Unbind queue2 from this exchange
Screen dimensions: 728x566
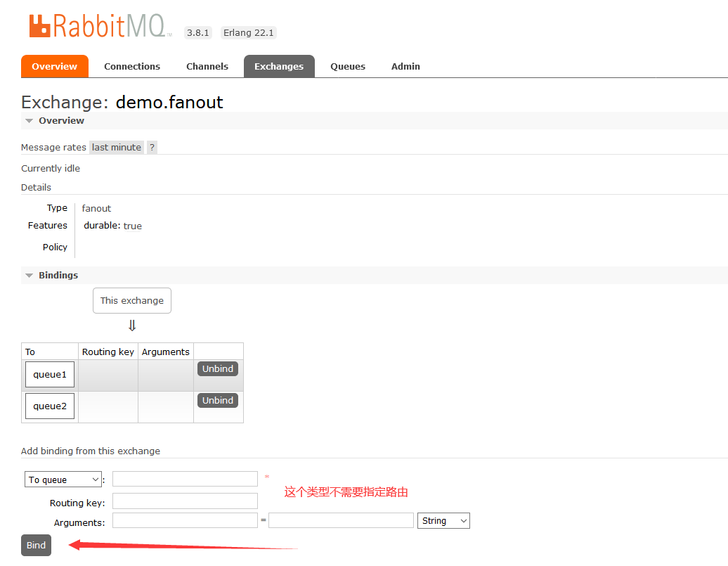(218, 400)
